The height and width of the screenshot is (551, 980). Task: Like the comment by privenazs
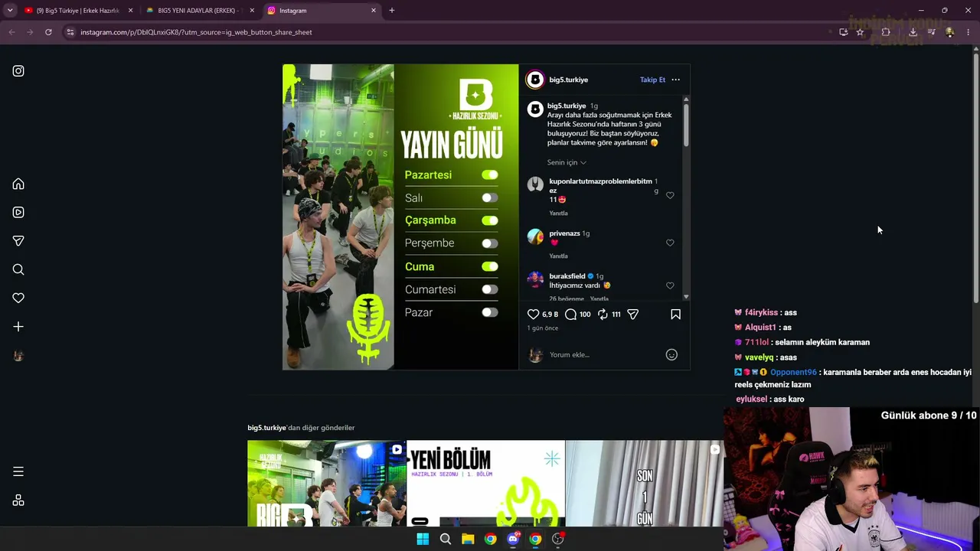[670, 243]
